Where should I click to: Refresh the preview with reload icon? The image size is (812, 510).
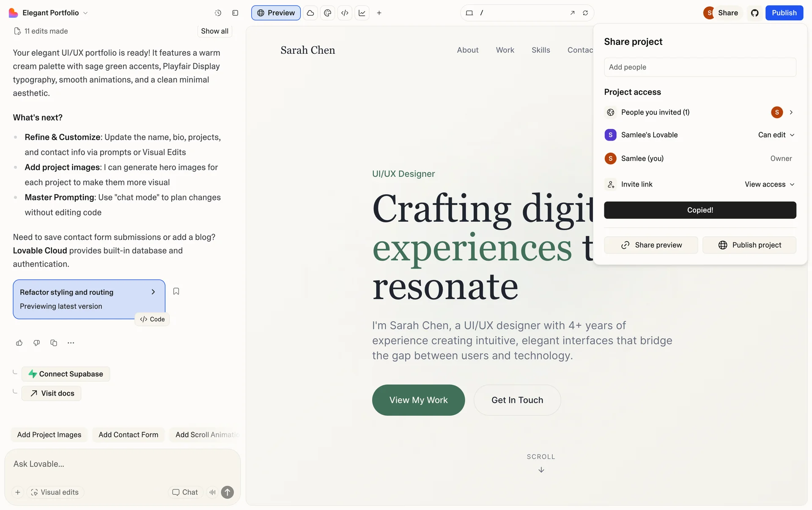(x=585, y=13)
